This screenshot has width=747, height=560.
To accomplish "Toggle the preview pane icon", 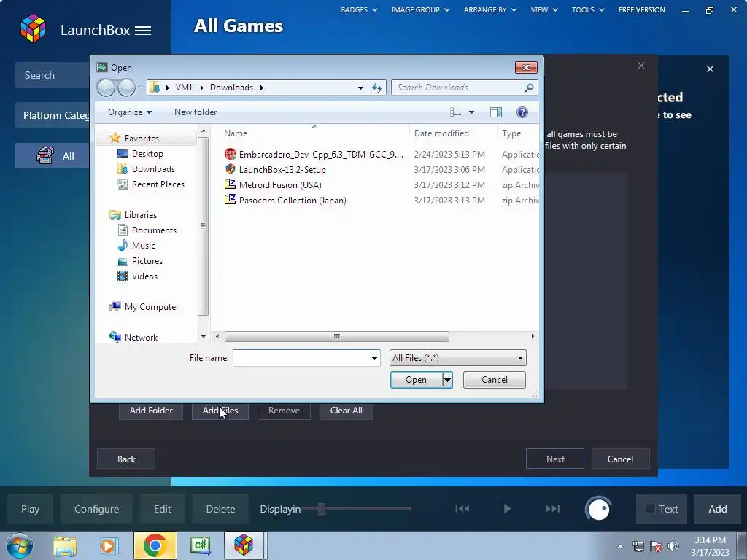I will coord(496,112).
